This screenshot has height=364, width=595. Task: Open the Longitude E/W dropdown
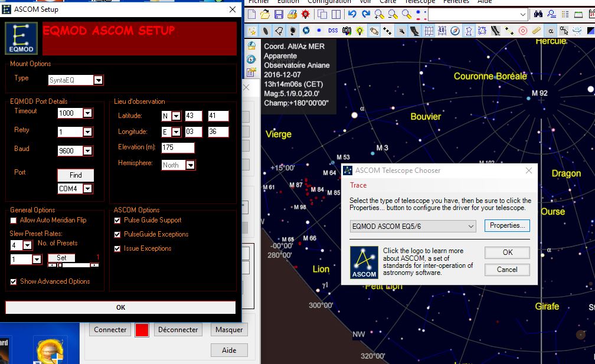coord(176,132)
